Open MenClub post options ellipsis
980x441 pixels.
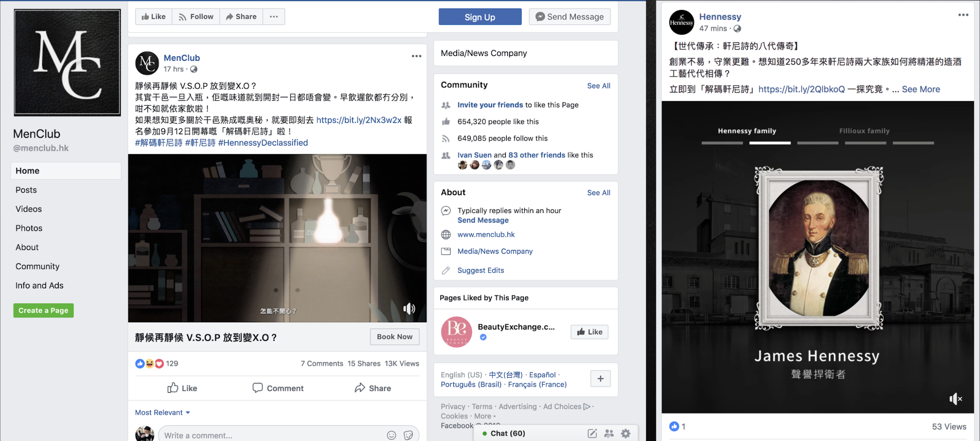coord(416,56)
